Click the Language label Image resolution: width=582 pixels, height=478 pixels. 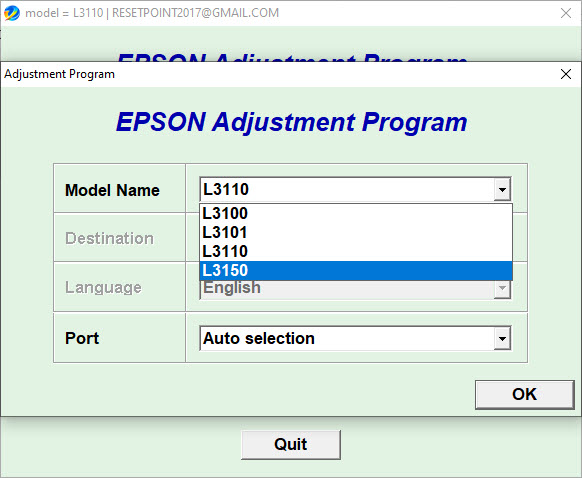[103, 288]
